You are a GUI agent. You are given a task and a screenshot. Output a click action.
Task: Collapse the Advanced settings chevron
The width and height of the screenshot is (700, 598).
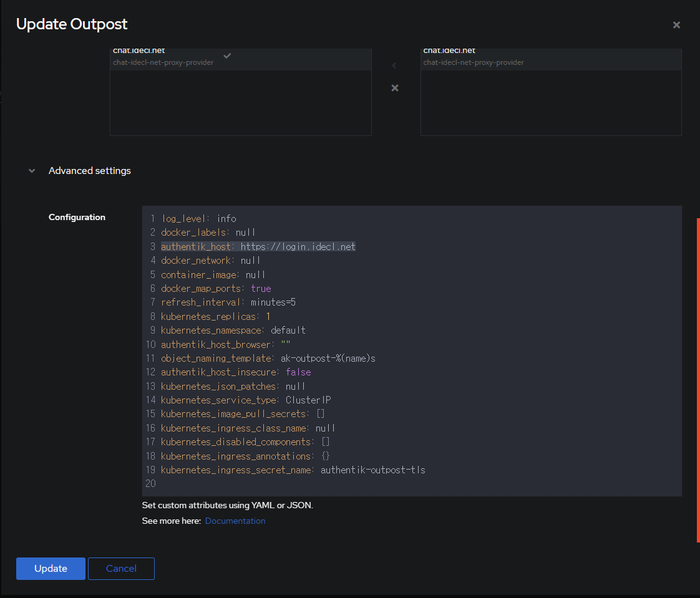[x=32, y=171]
